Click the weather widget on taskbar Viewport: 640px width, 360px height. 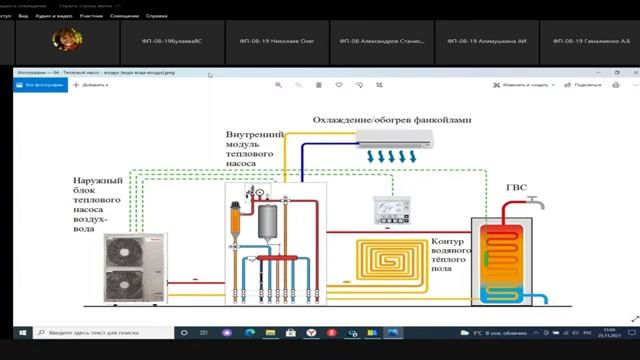coord(493,333)
